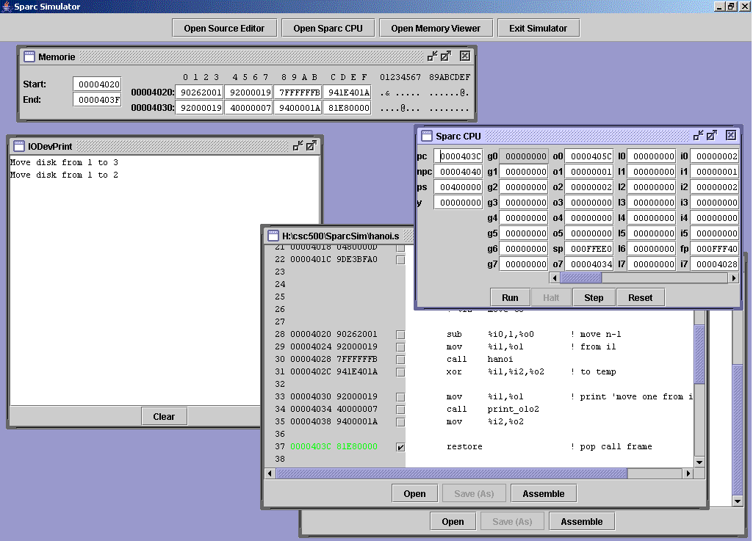Screen dimensions: 756x541
Task: Click the memory Start address field
Action: (x=97, y=84)
